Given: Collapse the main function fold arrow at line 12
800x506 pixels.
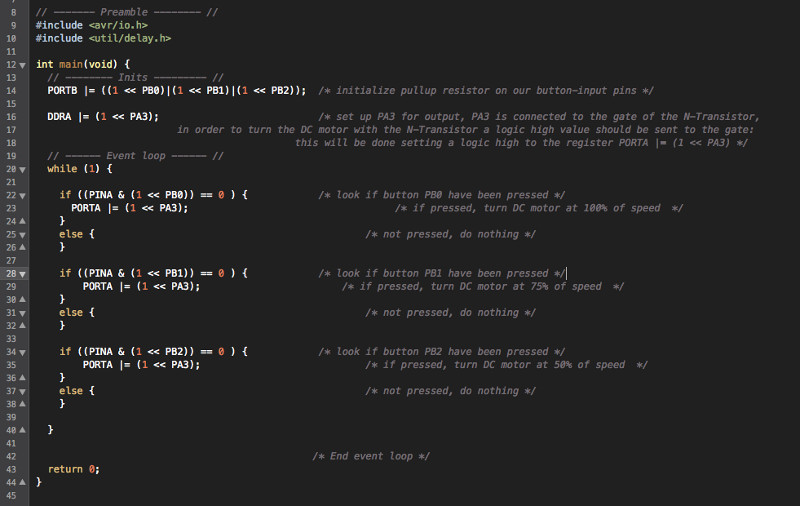Looking at the screenshot, I should [22, 65].
